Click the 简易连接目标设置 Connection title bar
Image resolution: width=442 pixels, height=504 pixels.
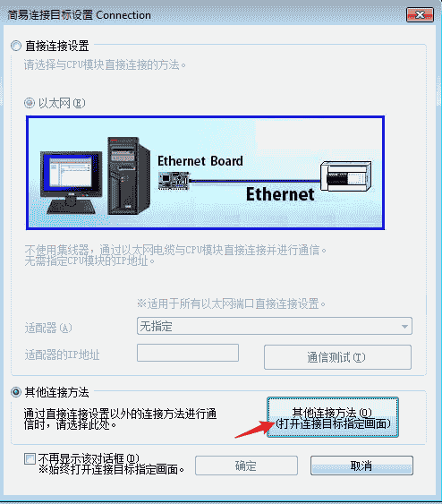click(x=206, y=15)
